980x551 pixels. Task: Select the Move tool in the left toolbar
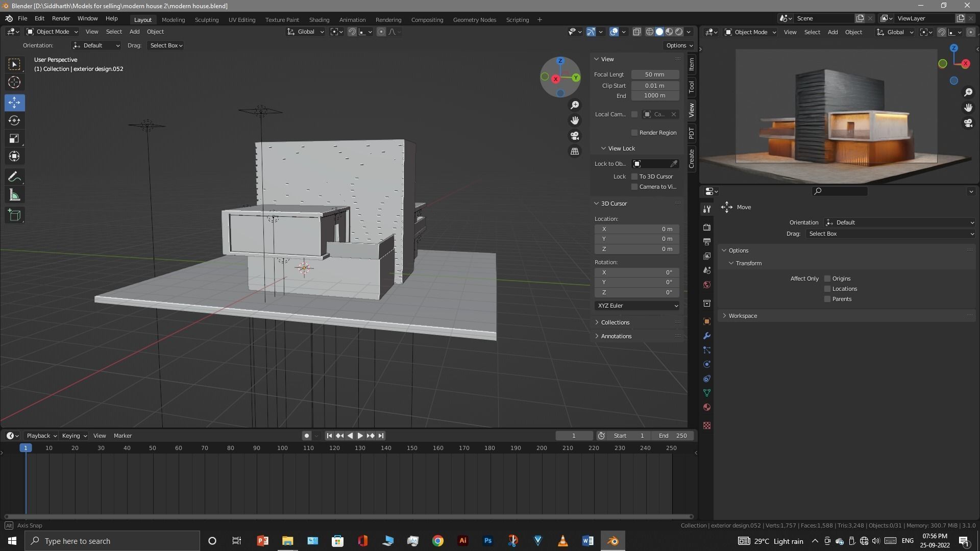point(14,103)
